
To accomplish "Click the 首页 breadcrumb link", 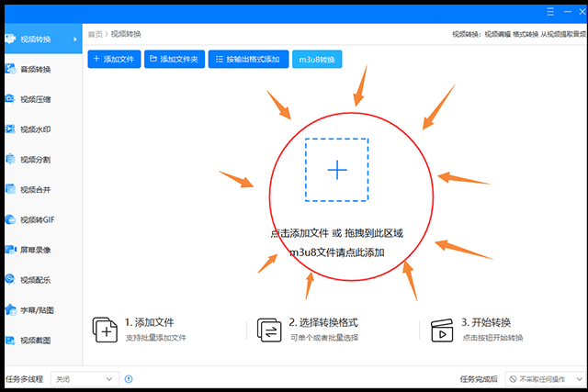I will (x=96, y=34).
